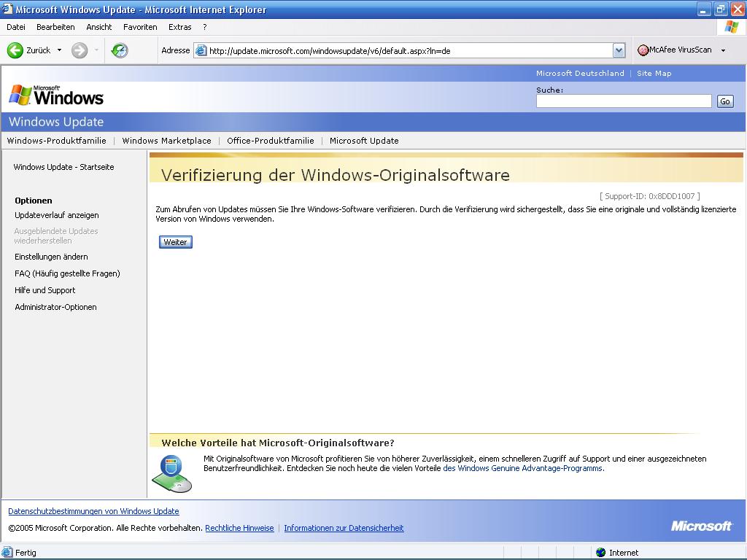Open Einstellungen ändern
Viewport: 747px width, 560px height.
coord(52,257)
